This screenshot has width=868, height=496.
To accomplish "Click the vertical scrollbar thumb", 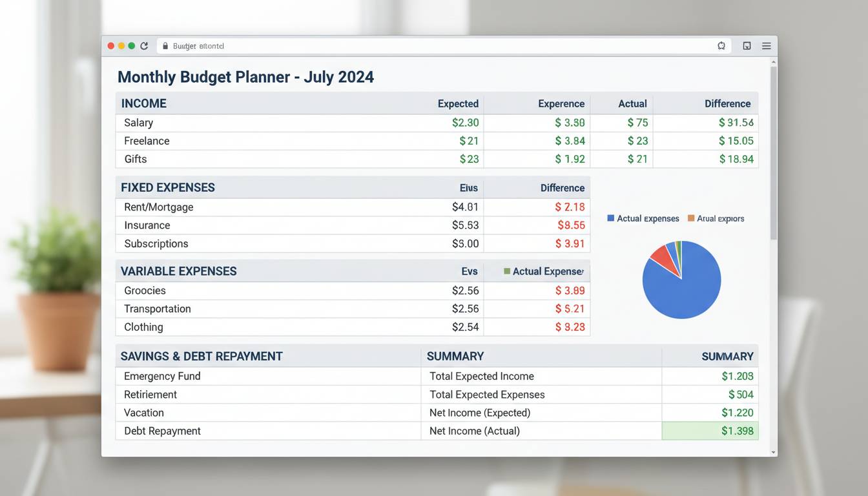I will click(x=774, y=152).
